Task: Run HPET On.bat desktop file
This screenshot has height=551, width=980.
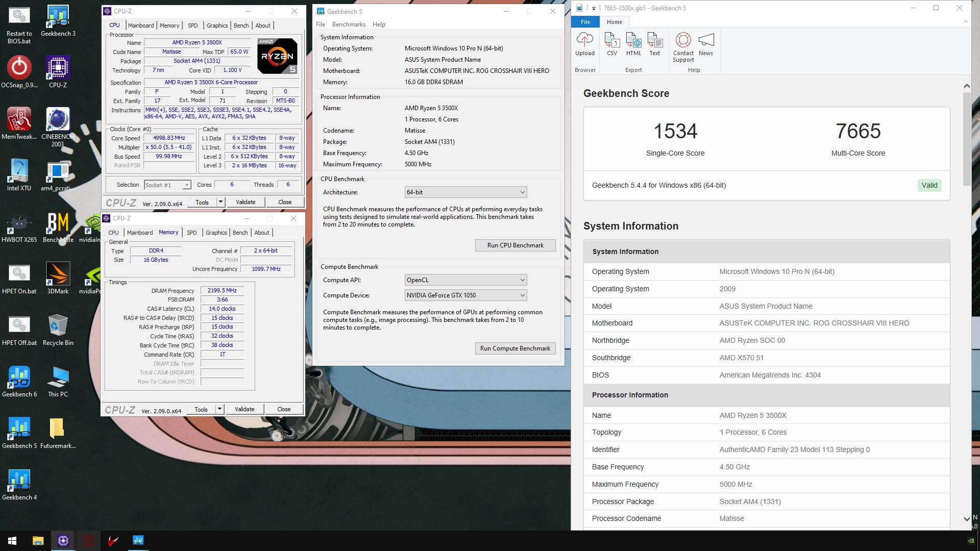Action: pyautogui.click(x=19, y=278)
